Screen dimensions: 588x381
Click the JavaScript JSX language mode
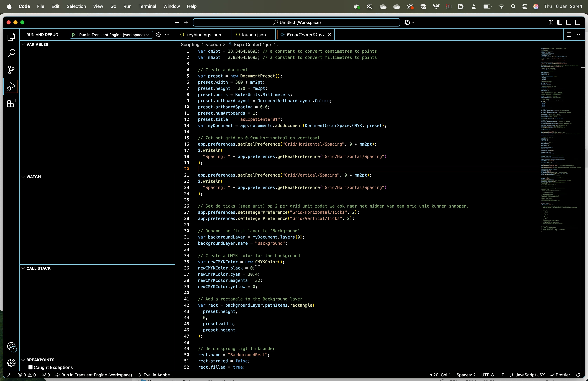(x=530, y=375)
